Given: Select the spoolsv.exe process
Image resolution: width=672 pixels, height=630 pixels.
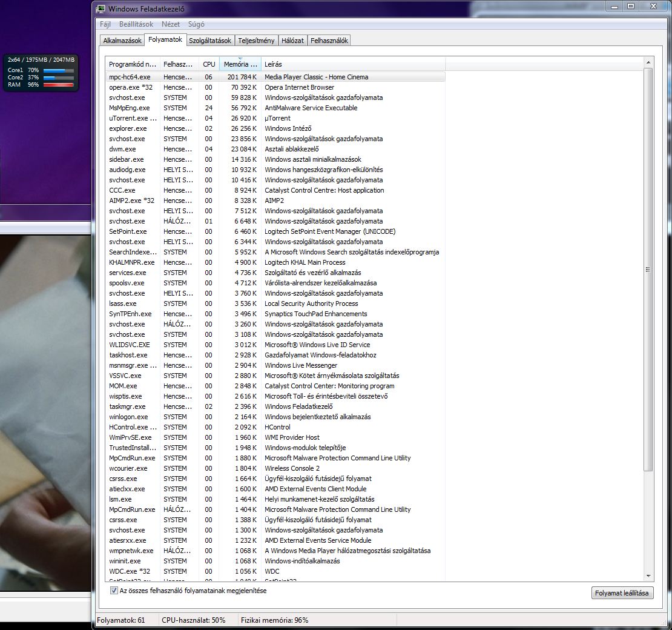Looking at the screenshot, I should point(275,283).
